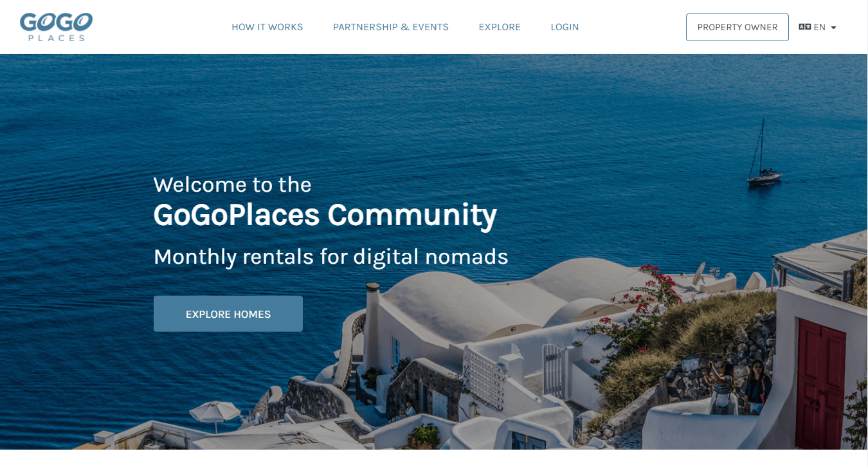
Task: Click 'Monthly rentals for digital nomads' tagline
Action: click(x=330, y=257)
